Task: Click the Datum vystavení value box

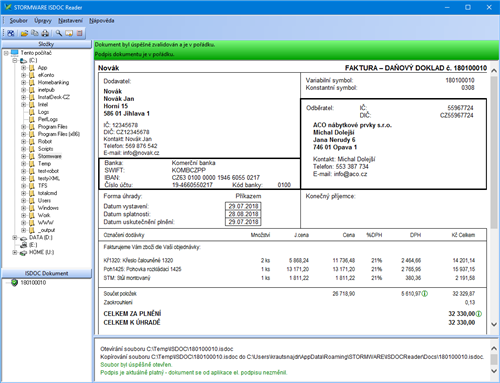Action: (243, 206)
